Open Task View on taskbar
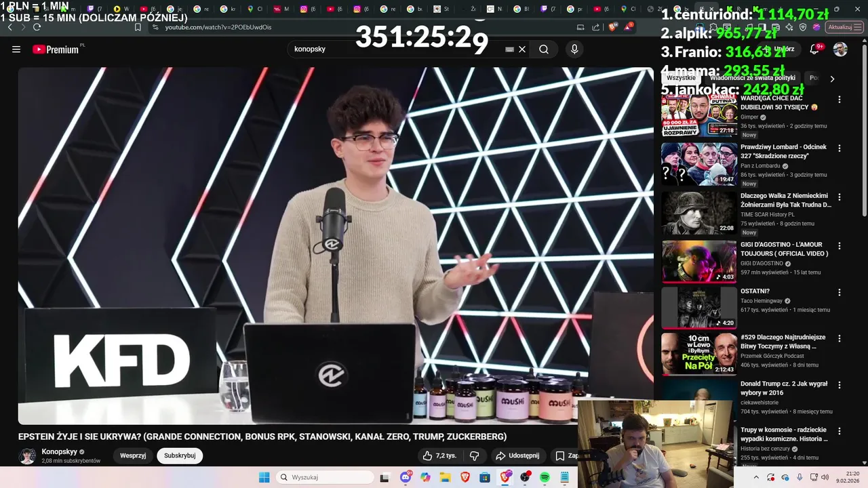The image size is (868, 488). point(384,477)
